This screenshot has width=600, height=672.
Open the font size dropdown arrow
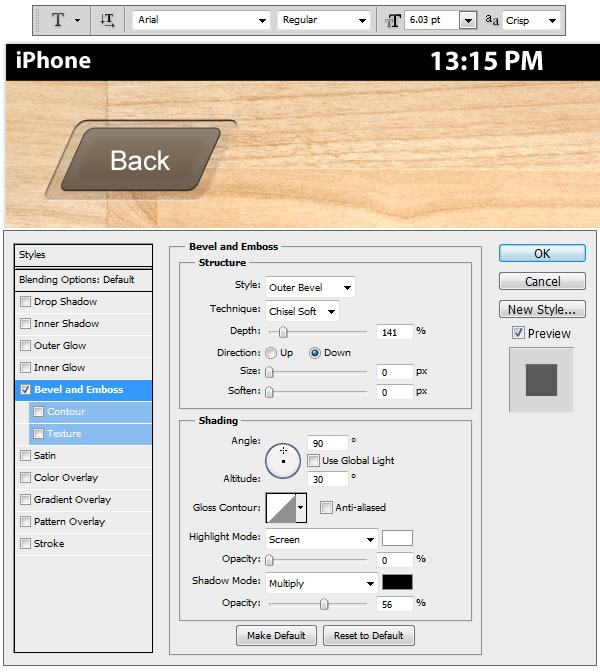pyautogui.click(x=468, y=20)
